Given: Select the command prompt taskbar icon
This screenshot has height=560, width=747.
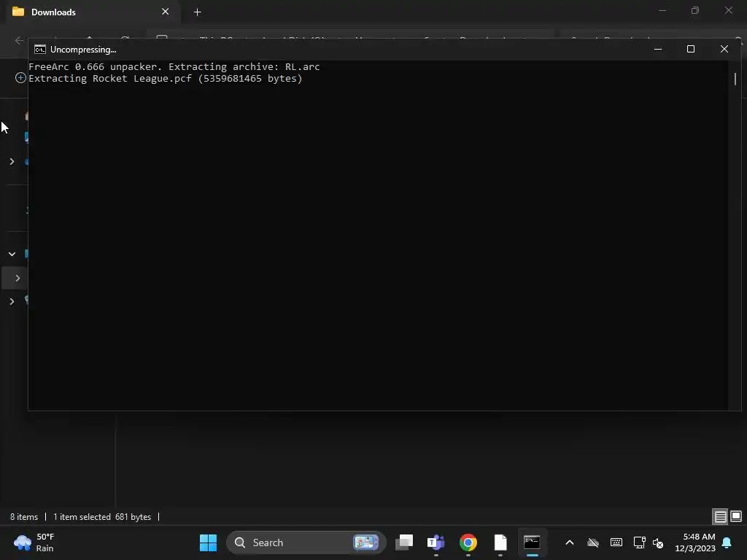Looking at the screenshot, I should 532,542.
